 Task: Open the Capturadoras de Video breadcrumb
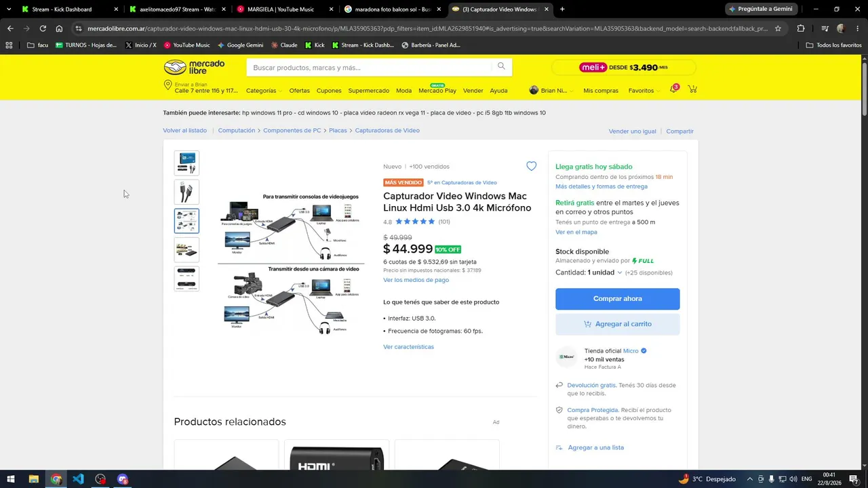tap(387, 130)
